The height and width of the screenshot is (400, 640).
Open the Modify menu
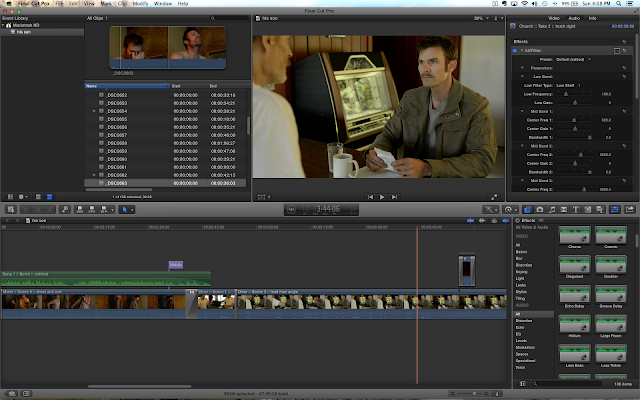coord(140,3)
